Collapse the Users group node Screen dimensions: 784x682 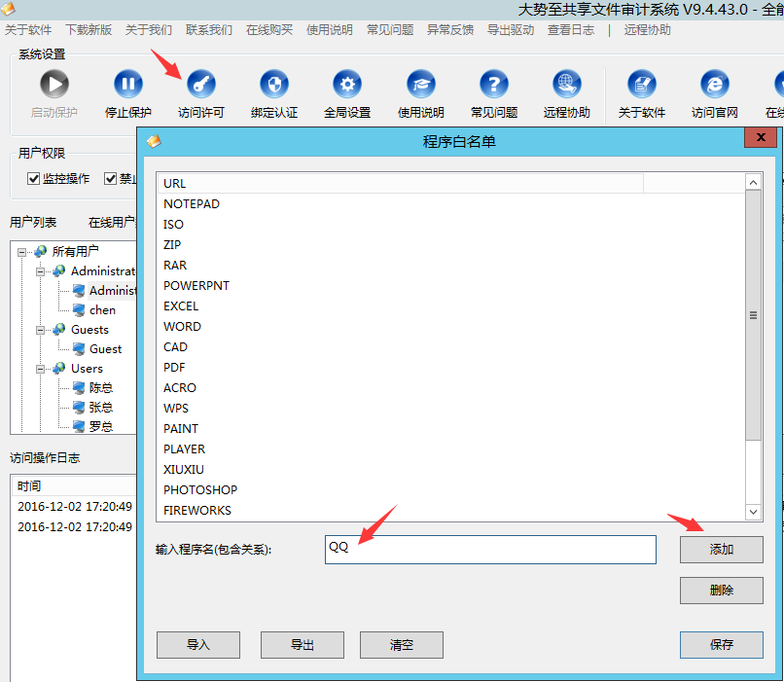[x=41, y=369]
